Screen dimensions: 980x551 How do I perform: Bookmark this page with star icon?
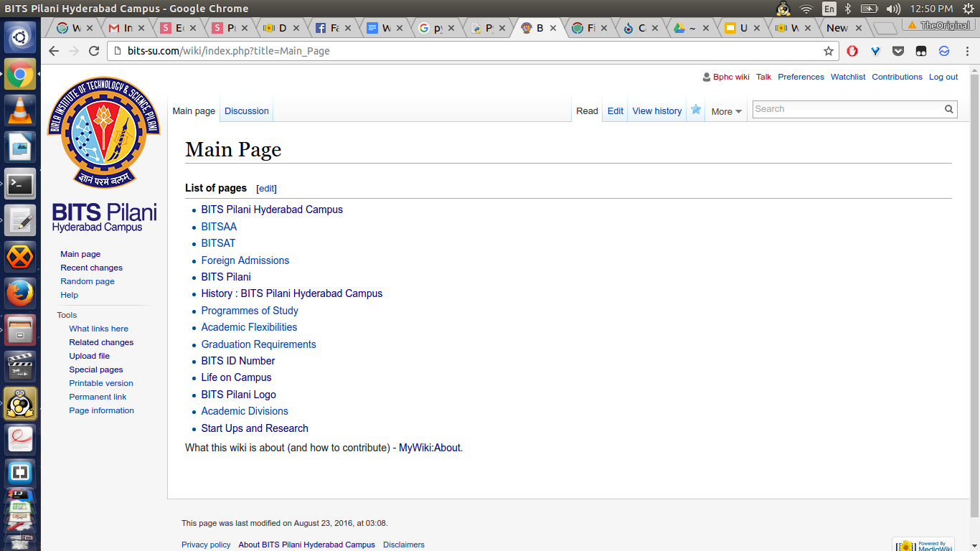click(829, 51)
